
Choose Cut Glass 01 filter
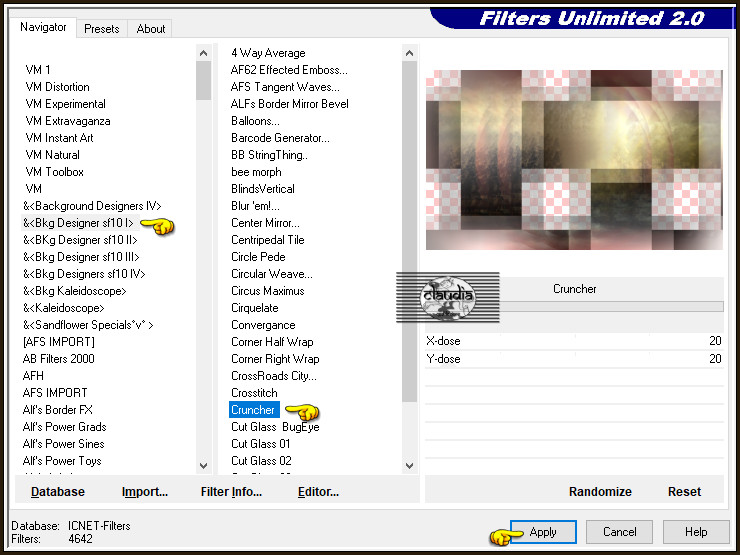pos(260,444)
